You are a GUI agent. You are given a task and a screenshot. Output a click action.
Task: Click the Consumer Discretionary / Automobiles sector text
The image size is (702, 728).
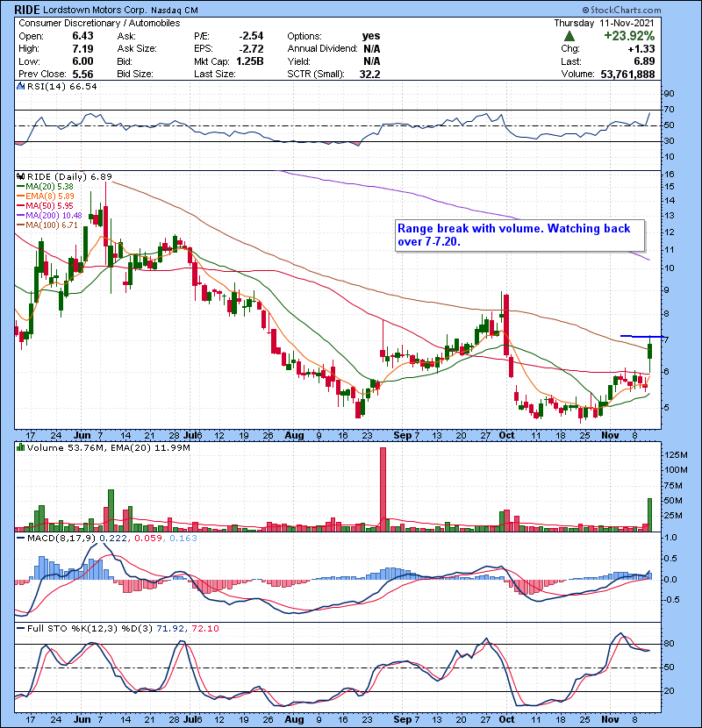pyautogui.click(x=99, y=23)
